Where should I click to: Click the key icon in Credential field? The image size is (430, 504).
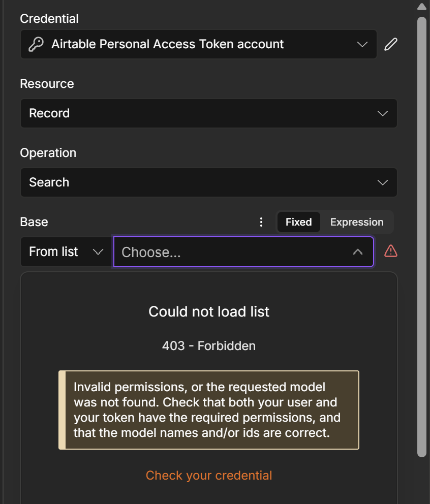36,44
